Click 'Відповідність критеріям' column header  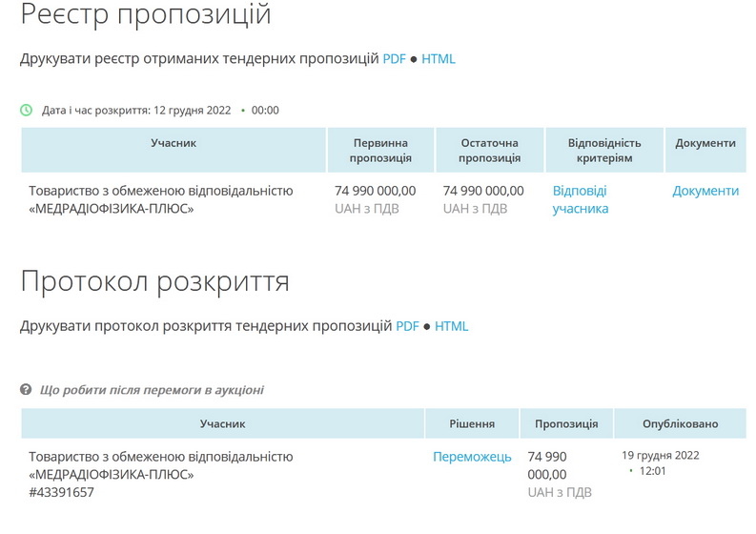pyautogui.click(x=604, y=151)
